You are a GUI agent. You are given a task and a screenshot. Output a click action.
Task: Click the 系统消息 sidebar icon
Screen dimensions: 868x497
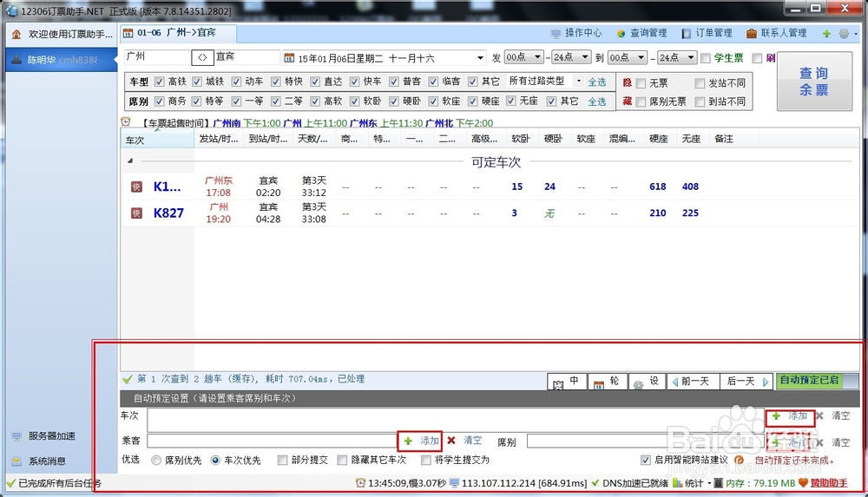[16, 461]
